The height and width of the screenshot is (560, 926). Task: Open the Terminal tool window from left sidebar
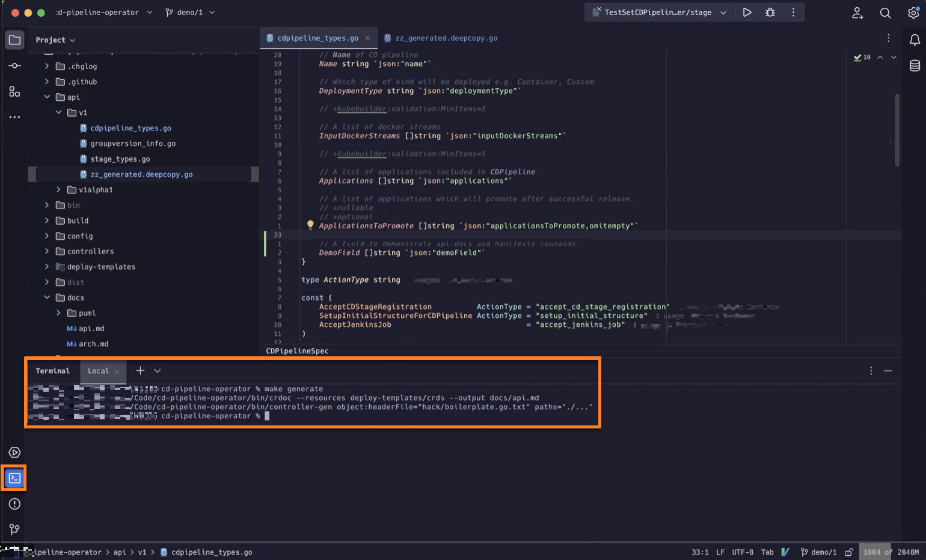[x=14, y=478]
